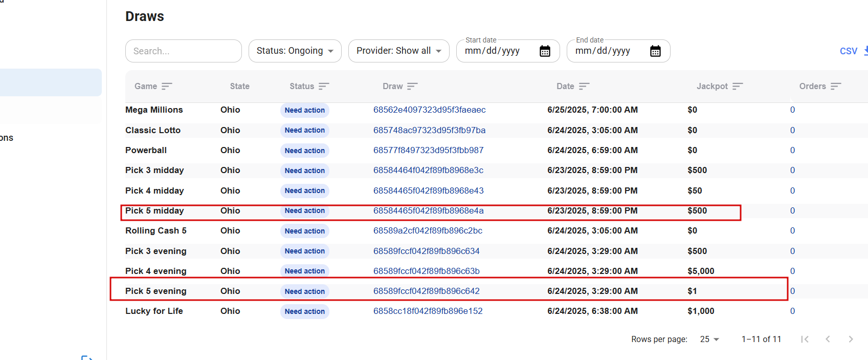The height and width of the screenshot is (360, 868).
Task: Click Need action badge for Classic Lotto
Action: (x=305, y=130)
